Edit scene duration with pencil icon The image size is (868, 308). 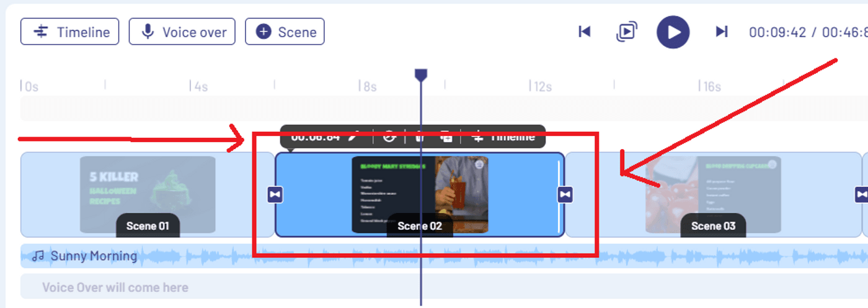pos(353,137)
